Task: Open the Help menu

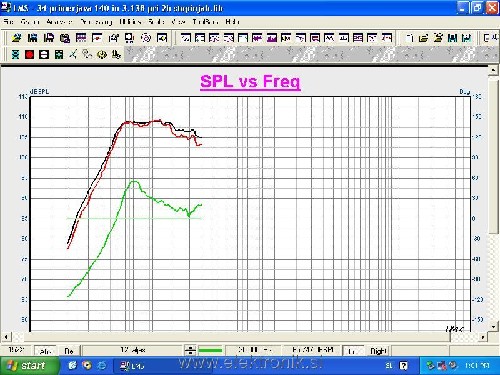Action: tap(232, 22)
